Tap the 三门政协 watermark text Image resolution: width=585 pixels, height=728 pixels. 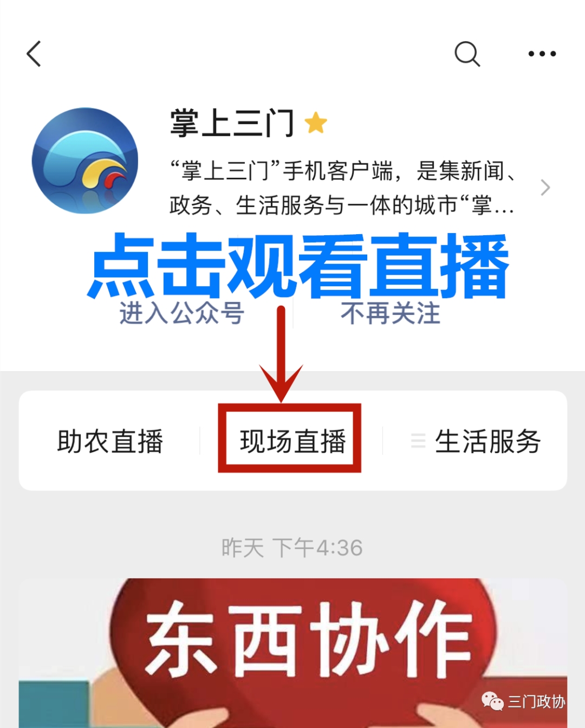coord(536,701)
